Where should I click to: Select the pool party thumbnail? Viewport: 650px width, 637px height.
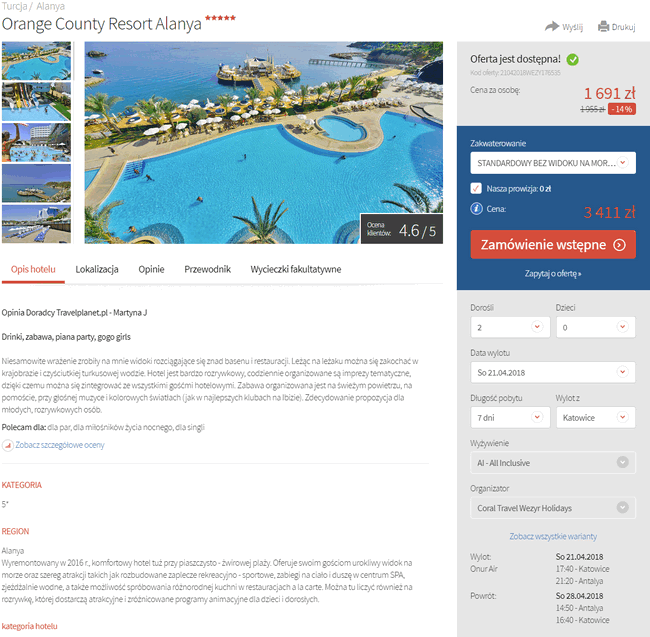(x=36, y=143)
